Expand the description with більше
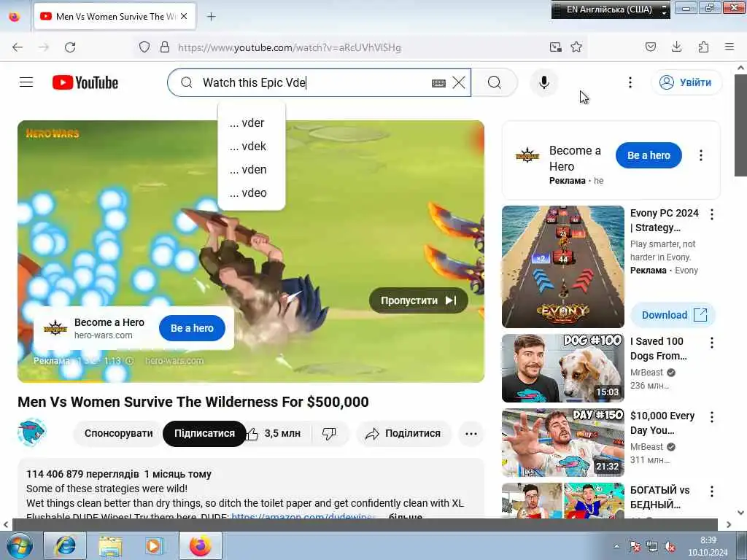Image resolution: width=747 pixels, height=560 pixels. coord(405,516)
